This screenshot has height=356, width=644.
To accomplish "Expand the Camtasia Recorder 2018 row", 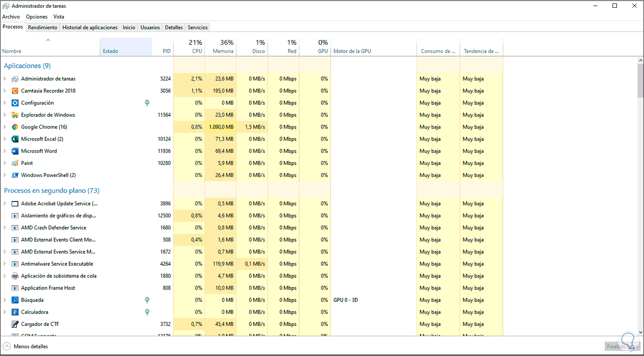I will pyautogui.click(x=5, y=91).
